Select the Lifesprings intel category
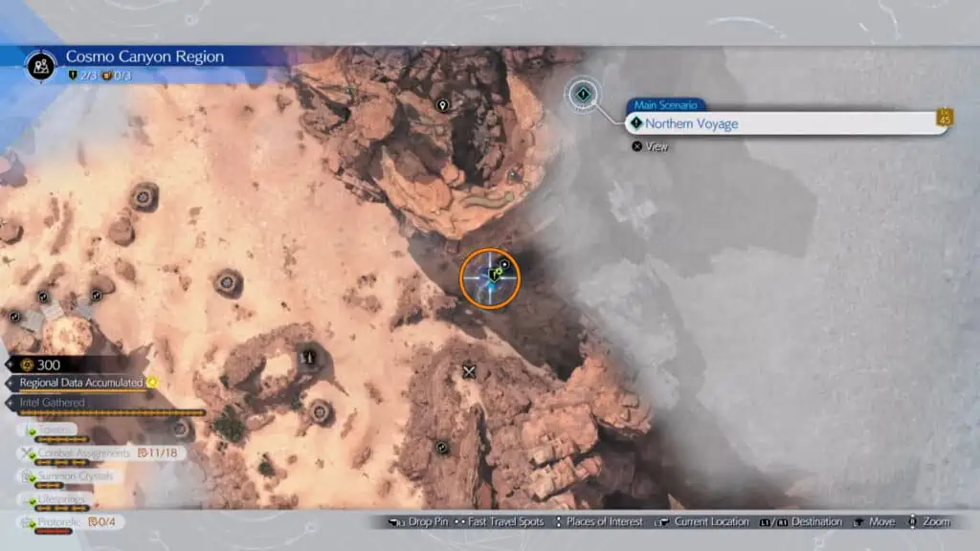Viewport: 980px width, 551px height. point(56,499)
